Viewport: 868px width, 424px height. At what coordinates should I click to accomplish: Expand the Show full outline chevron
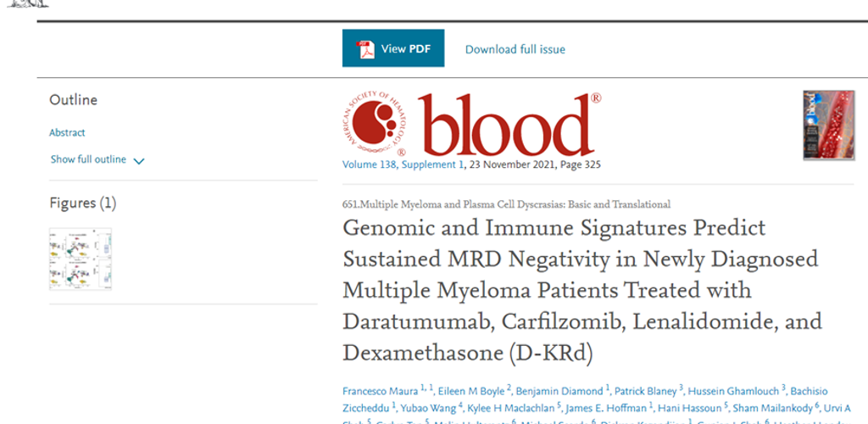point(139,161)
